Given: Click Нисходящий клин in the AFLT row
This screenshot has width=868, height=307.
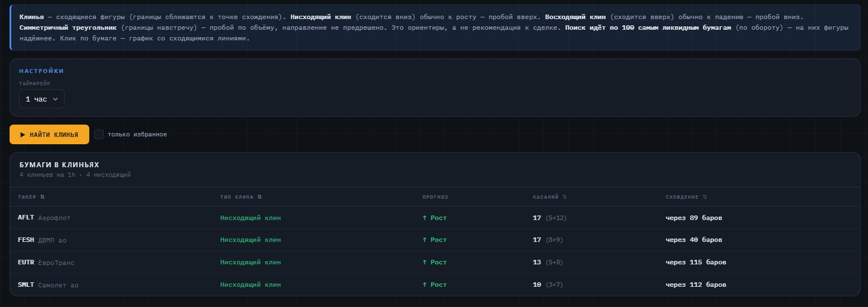Looking at the screenshot, I should click(250, 218).
